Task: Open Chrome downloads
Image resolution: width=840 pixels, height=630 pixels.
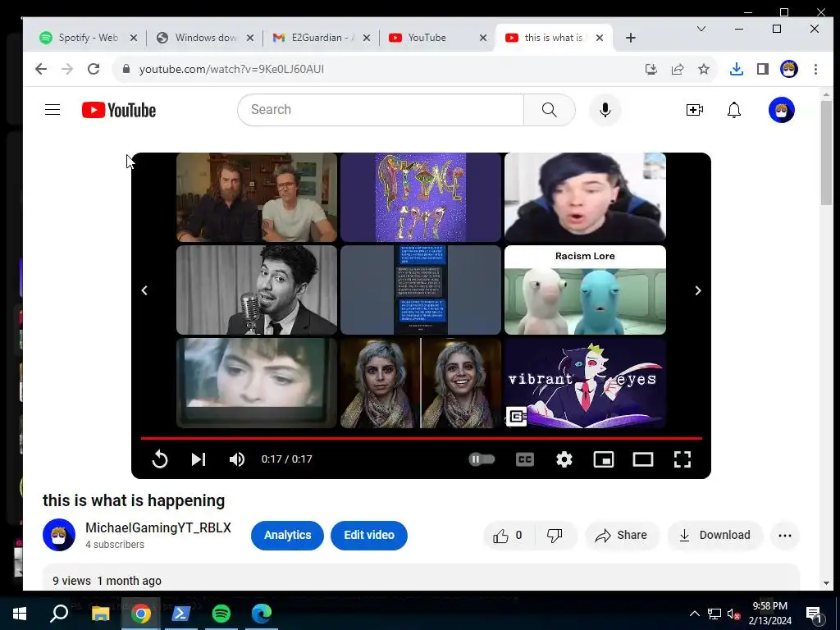Action: click(737, 69)
